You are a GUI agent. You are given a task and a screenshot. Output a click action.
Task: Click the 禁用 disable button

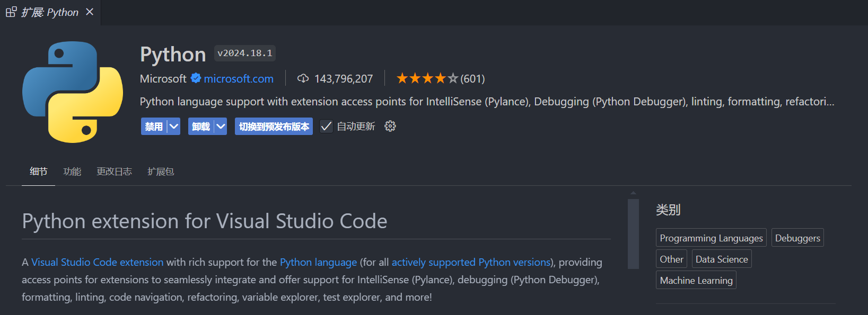point(154,127)
